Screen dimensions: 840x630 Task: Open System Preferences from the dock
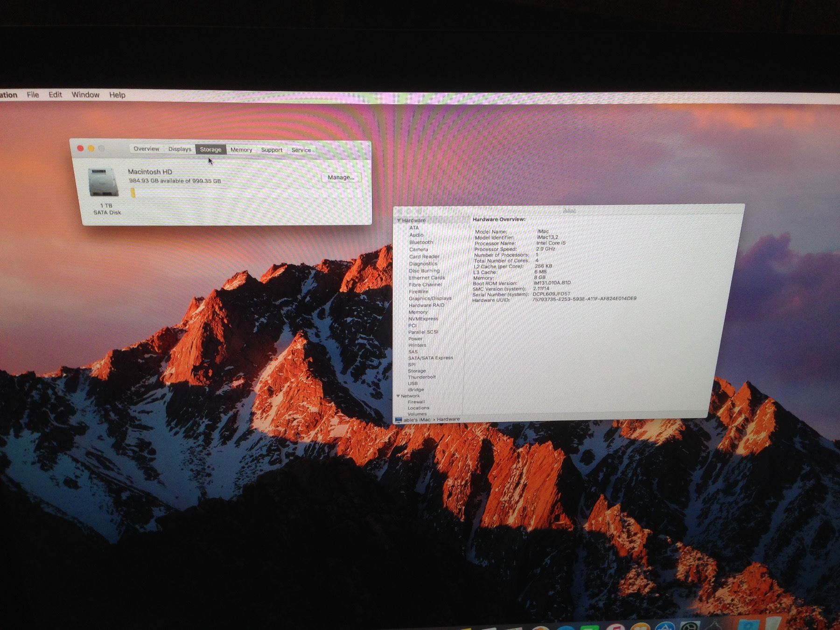[689, 627]
